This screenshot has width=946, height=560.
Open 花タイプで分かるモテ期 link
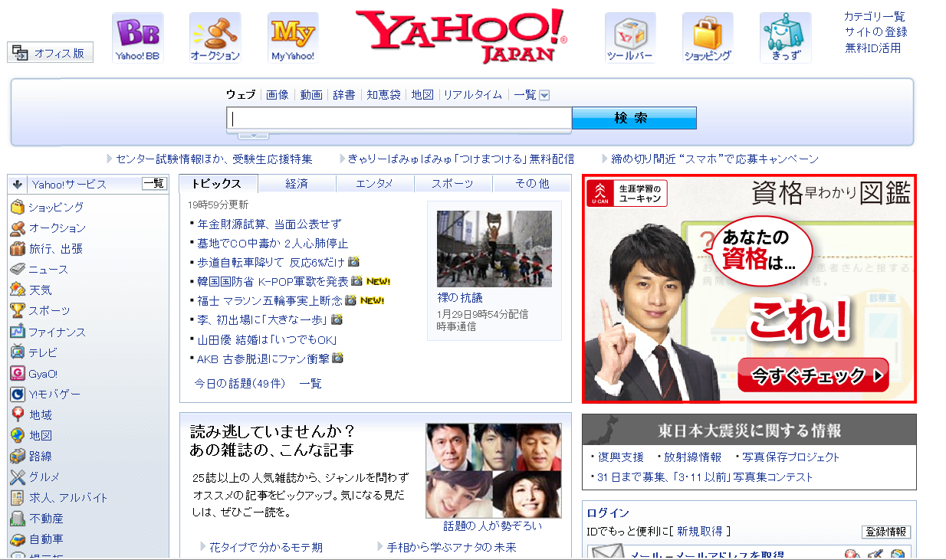tap(266, 548)
